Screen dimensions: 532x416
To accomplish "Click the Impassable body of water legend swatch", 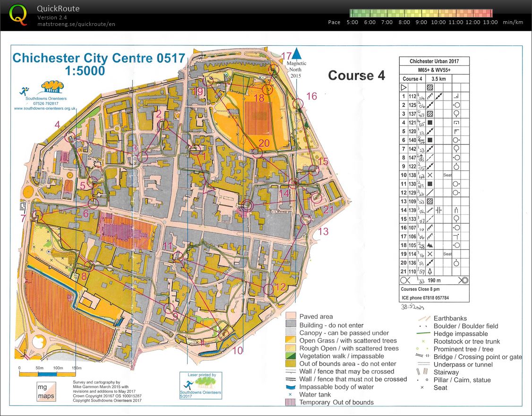I will 291,387.
